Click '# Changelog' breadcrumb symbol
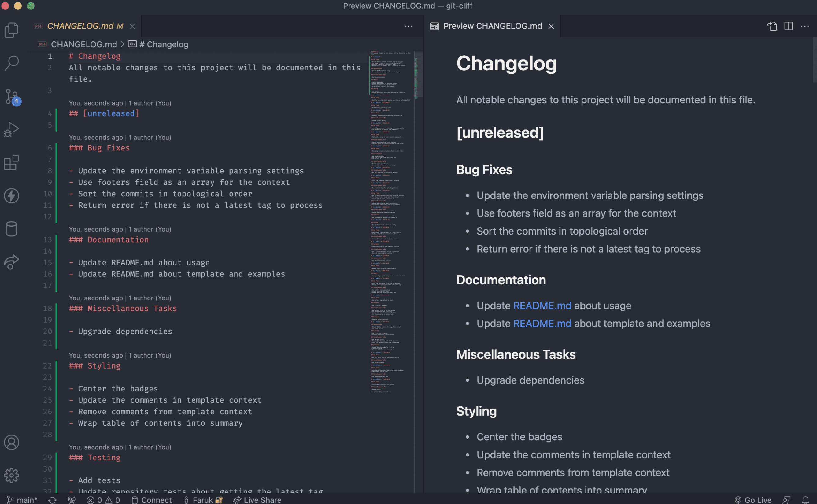Image resolution: width=817 pixels, height=504 pixels. pyautogui.click(x=159, y=44)
